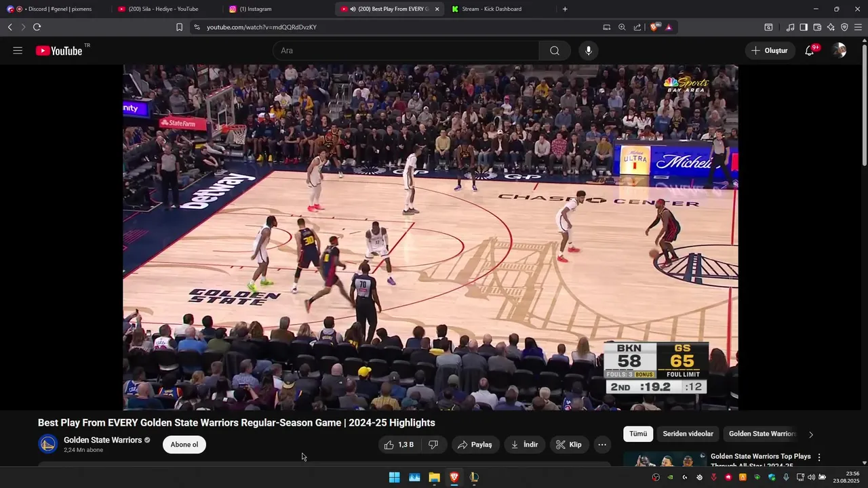
Task: Open League of Legends taskbar icon
Action: [x=474, y=477]
